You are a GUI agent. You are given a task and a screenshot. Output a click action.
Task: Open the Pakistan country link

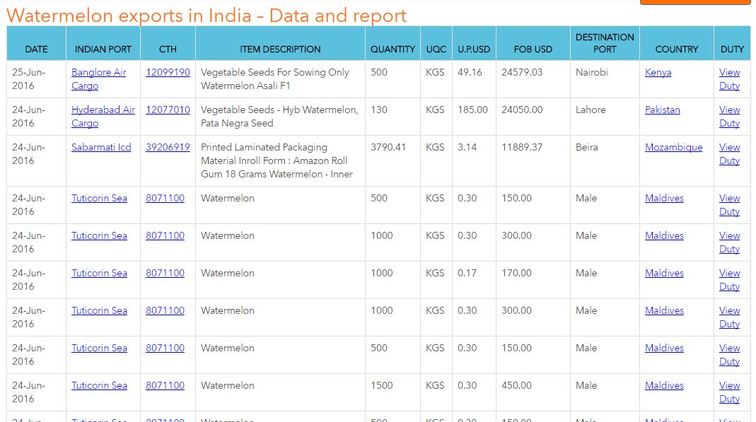click(662, 110)
